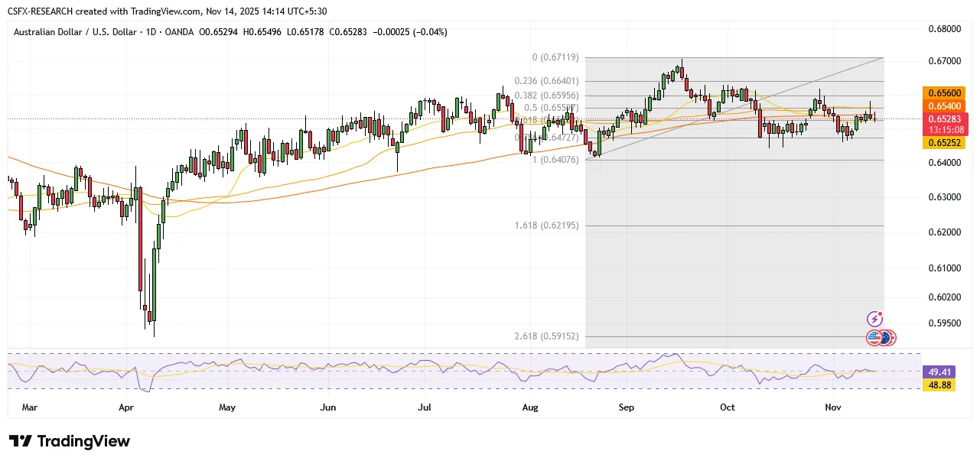Click 0.68000 on the price axis
Viewport: 980px width, 464px height.
point(942,29)
